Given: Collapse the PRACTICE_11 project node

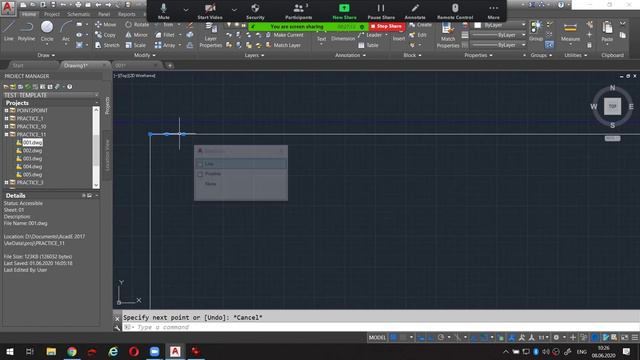Looking at the screenshot, I should click(6, 134).
